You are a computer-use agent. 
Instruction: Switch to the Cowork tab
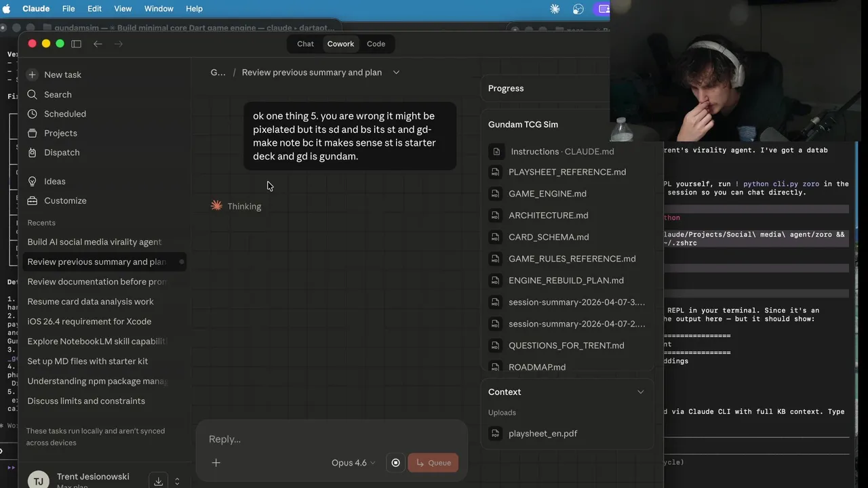click(340, 44)
